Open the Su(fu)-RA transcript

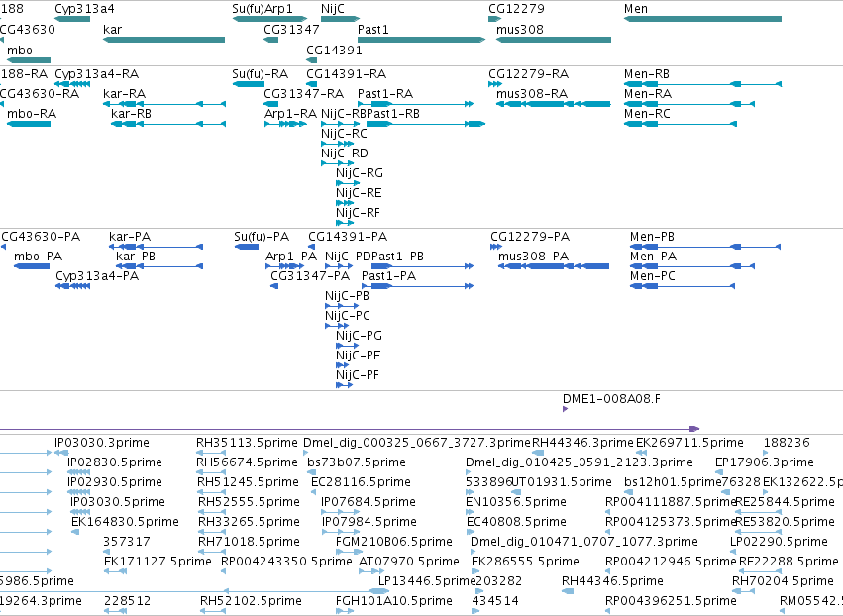[249, 84]
